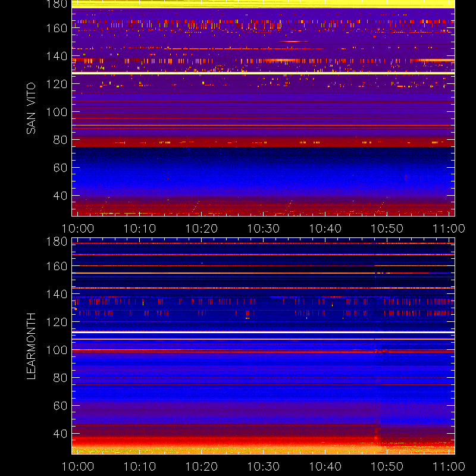Click the LEARMONTH vertical axis label

pyautogui.click(x=31, y=346)
